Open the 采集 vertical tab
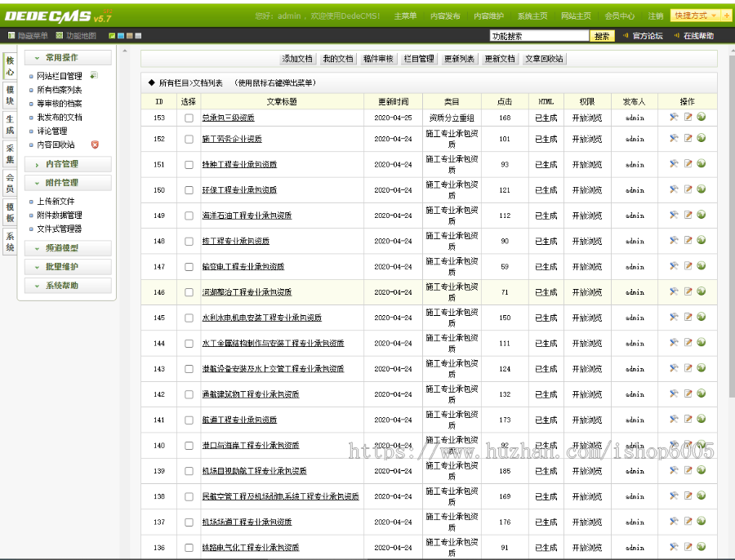 click(10, 153)
